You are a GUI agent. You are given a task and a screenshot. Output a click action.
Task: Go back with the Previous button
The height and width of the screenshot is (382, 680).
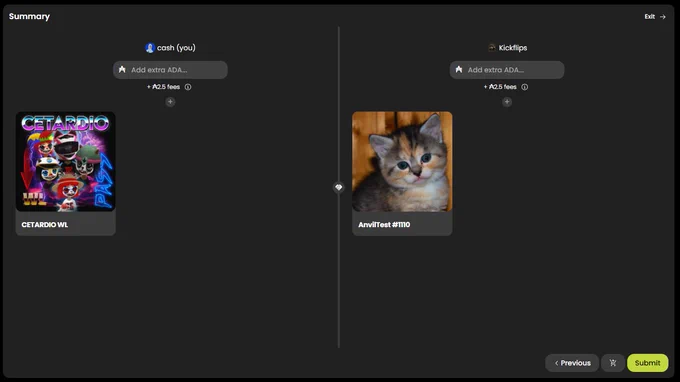(572, 363)
